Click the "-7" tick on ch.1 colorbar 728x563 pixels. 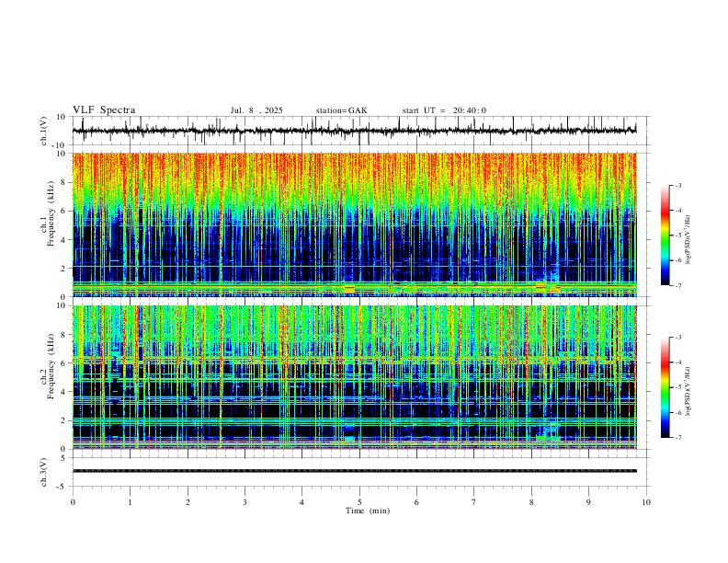(x=677, y=286)
